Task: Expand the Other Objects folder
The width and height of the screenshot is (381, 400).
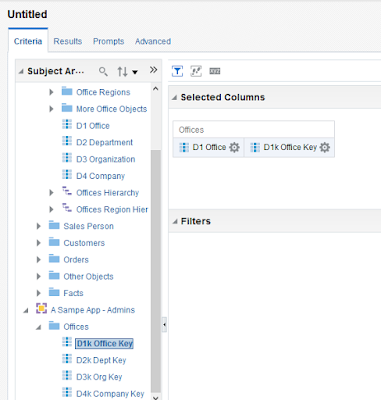Action: pos(39,276)
